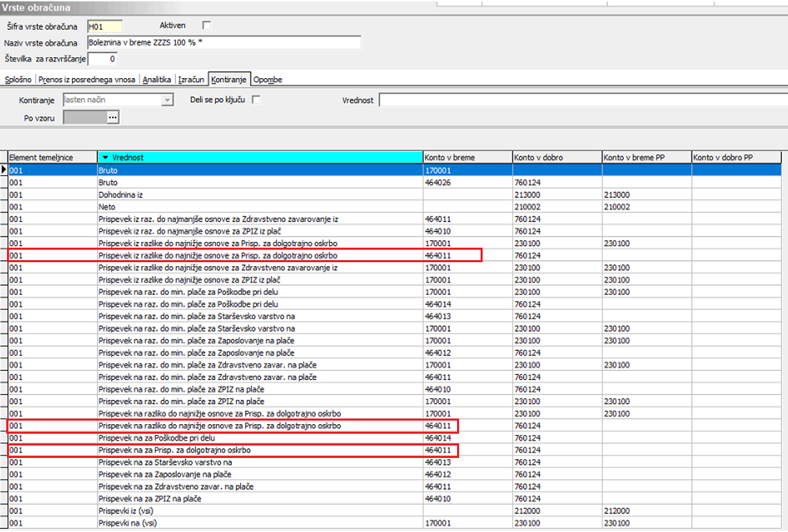Toggle the Aktiven checkbox

pos(206,25)
